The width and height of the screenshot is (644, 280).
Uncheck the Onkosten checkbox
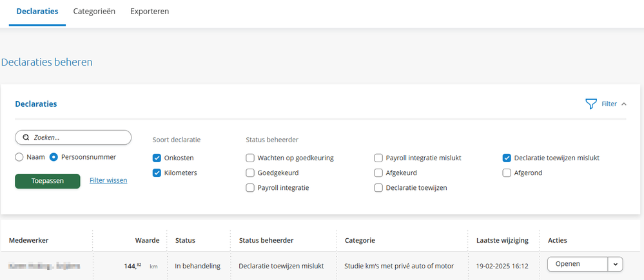[x=157, y=158]
